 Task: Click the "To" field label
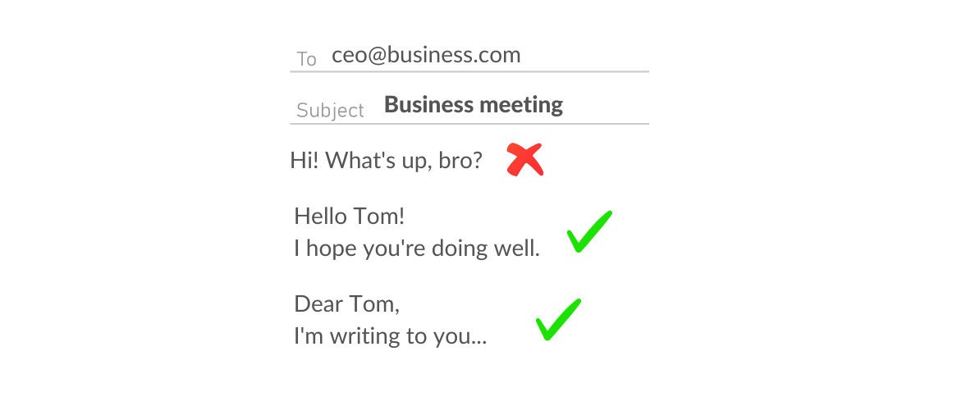coord(307,59)
